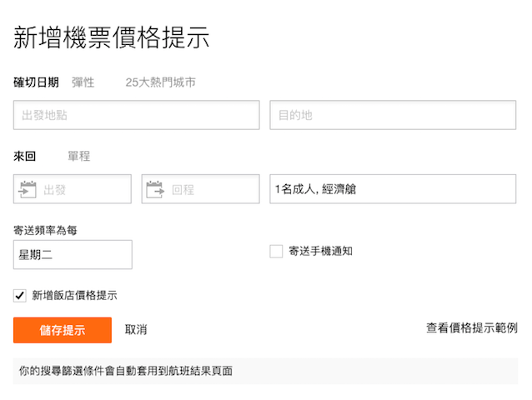The height and width of the screenshot is (400, 532).
Task: Click the 出發地點 input field
Action: pos(137,115)
